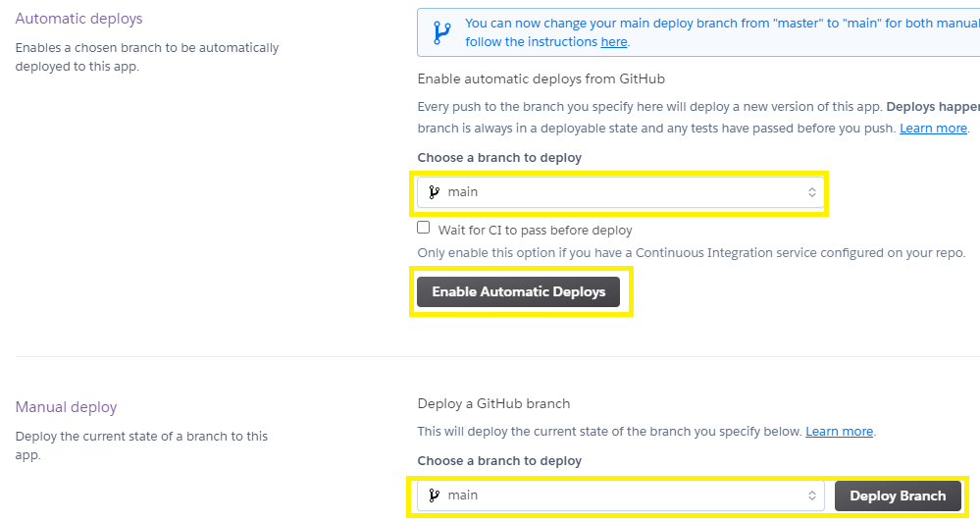Click branch icon in manual deploy selector

pos(435,496)
